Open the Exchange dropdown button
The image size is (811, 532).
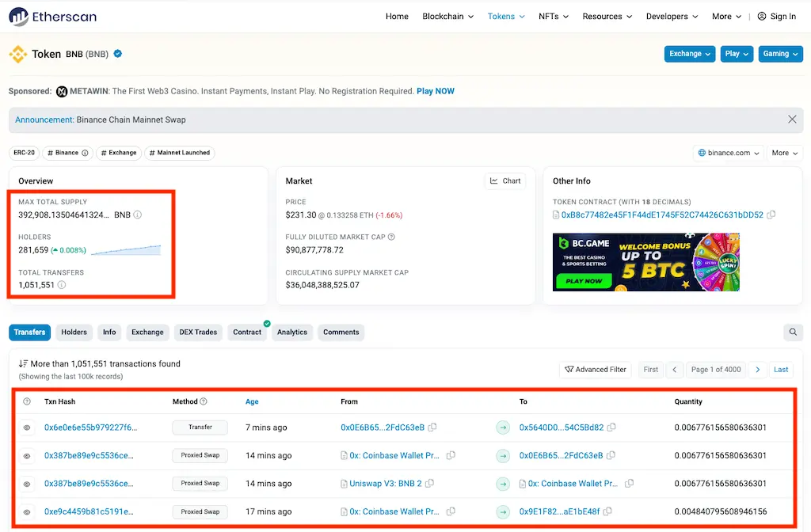[x=690, y=54]
